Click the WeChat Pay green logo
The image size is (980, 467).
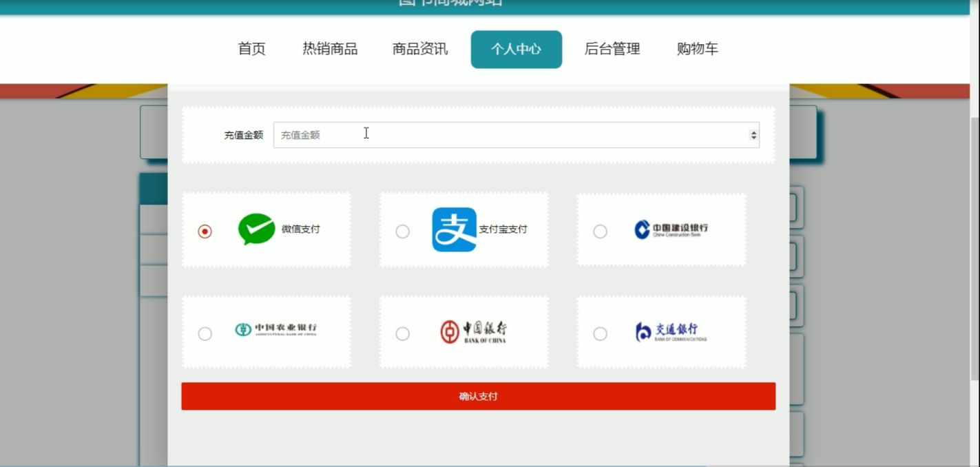tap(256, 229)
